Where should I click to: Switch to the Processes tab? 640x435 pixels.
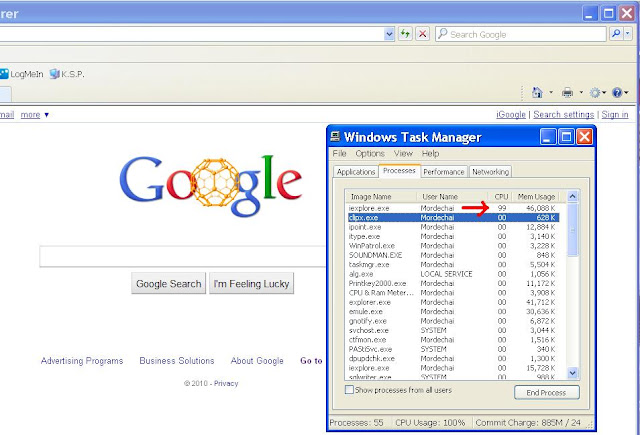point(399,171)
